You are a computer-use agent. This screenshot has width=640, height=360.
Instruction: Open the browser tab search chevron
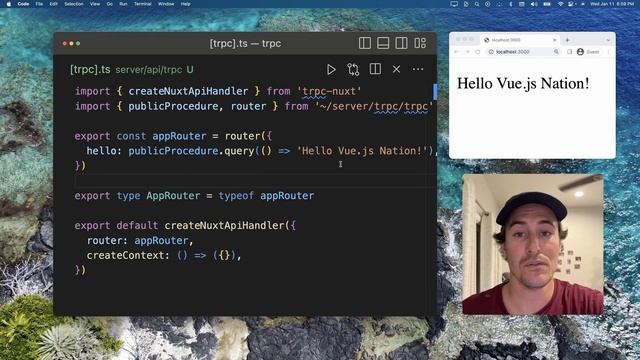[x=608, y=40]
